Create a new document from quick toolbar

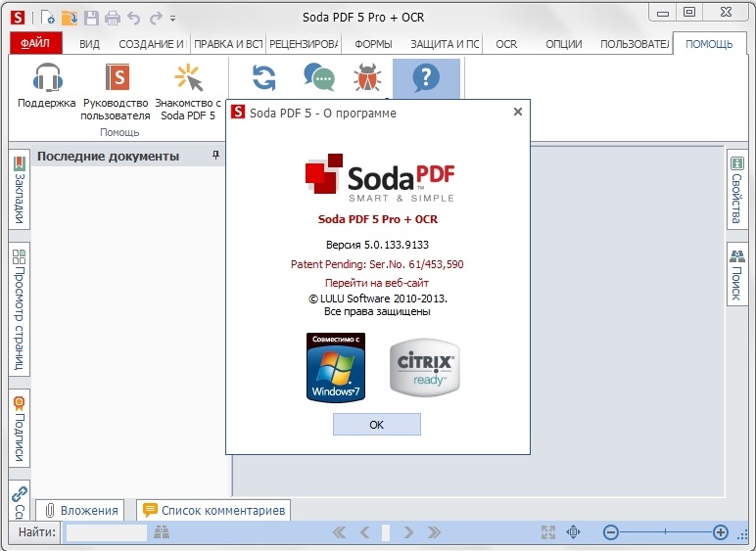coord(47,18)
